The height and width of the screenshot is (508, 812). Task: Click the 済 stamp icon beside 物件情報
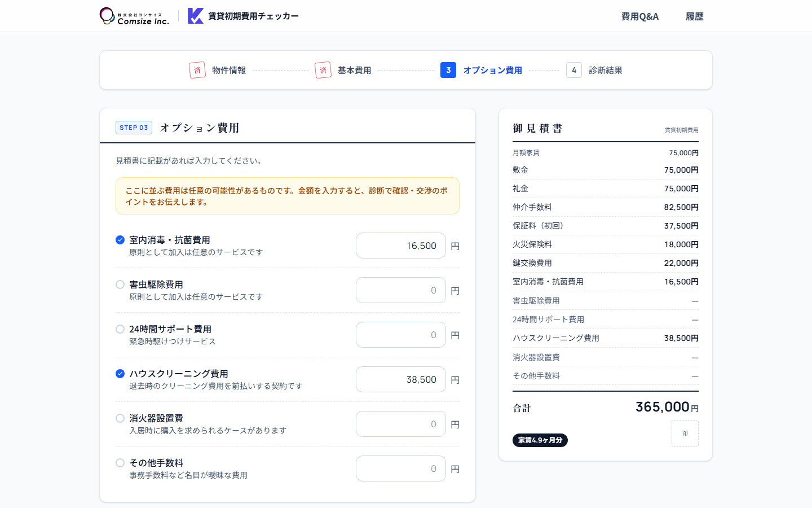(x=197, y=70)
